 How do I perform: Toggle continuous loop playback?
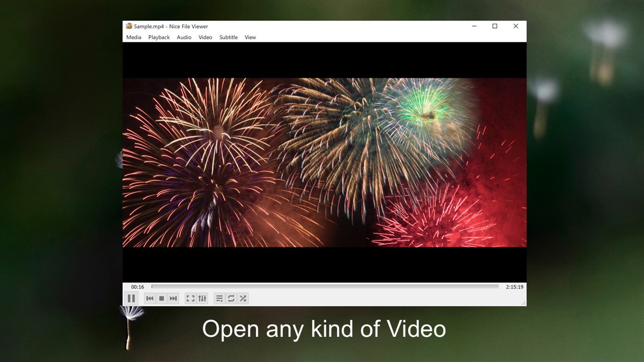231,298
